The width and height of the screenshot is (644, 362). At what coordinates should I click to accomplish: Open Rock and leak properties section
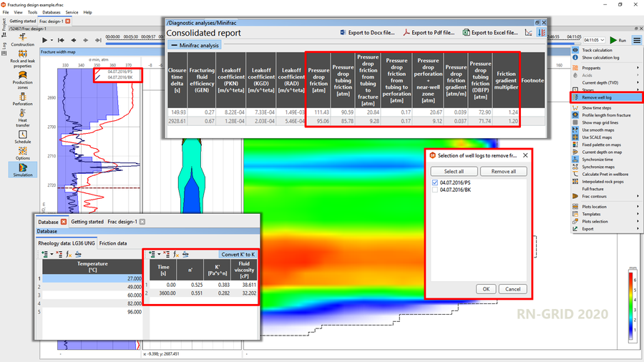(22, 57)
